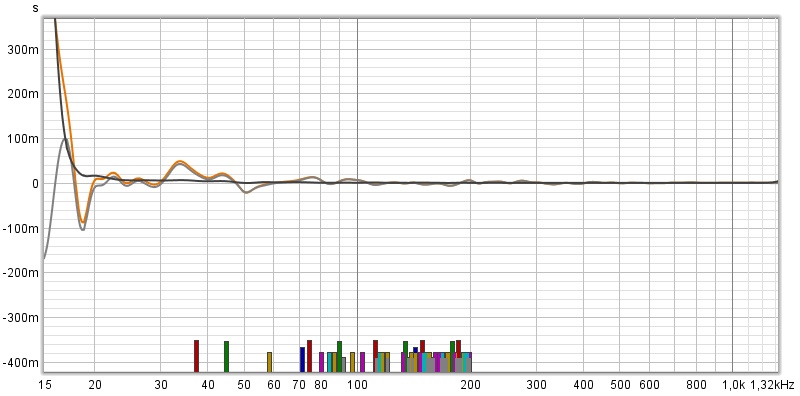Viewport: 800px width, 396px height.
Task: Click the -100m vertical axis label
Action: (21, 229)
